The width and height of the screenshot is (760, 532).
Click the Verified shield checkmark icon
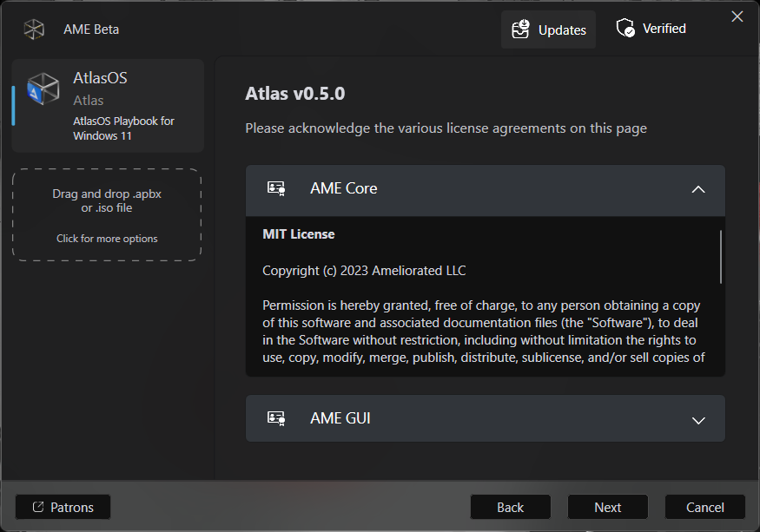pos(625,29)
